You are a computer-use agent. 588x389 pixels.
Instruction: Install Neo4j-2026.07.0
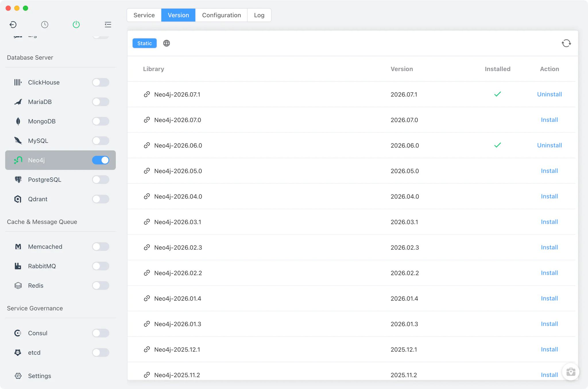pyautogui.click(x=549, y=120)
